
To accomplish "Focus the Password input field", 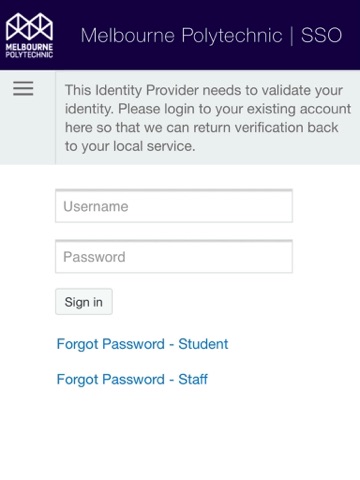I will [x=174, y=256].
